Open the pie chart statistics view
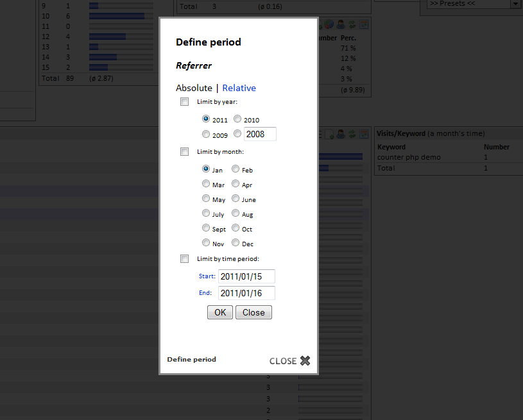523x420 pixels. pos(329,24)
